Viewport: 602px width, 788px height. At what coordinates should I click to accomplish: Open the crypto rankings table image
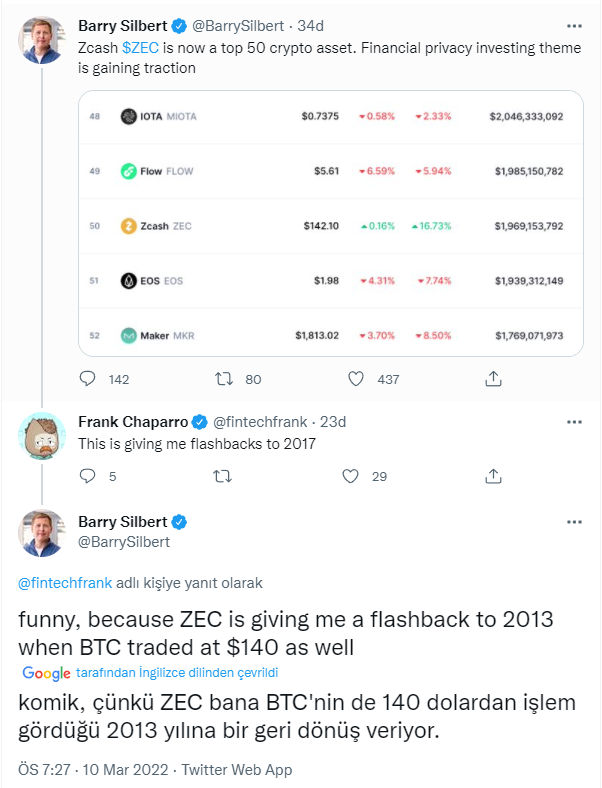(x=330, y=225)
